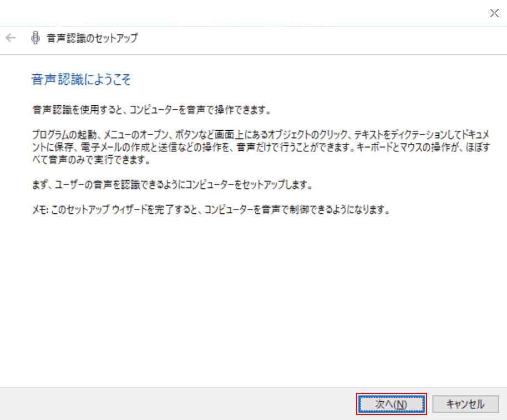
Task: Click the キャンセル button
Action: click(465, 404)
